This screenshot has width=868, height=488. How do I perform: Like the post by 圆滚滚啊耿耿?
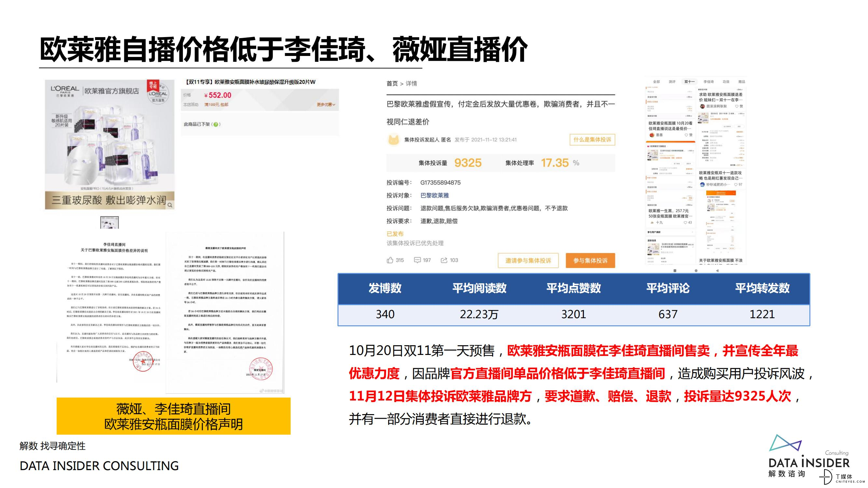736,106
